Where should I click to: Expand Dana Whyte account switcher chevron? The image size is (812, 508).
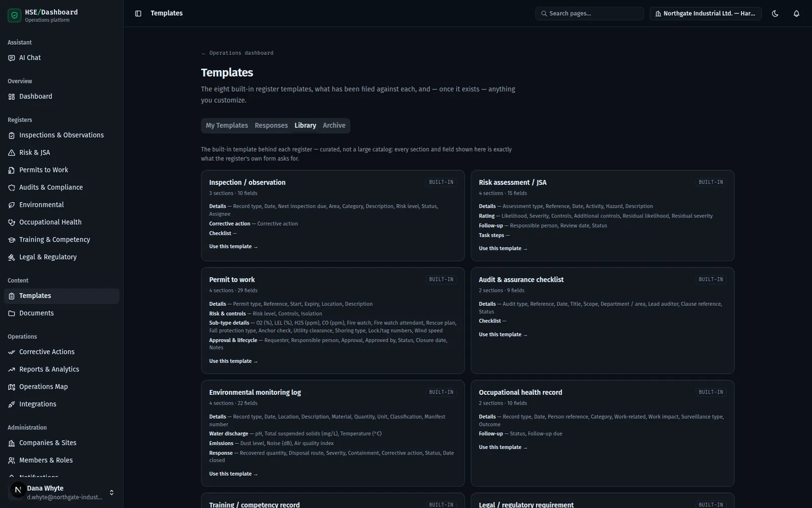point(112,492)
